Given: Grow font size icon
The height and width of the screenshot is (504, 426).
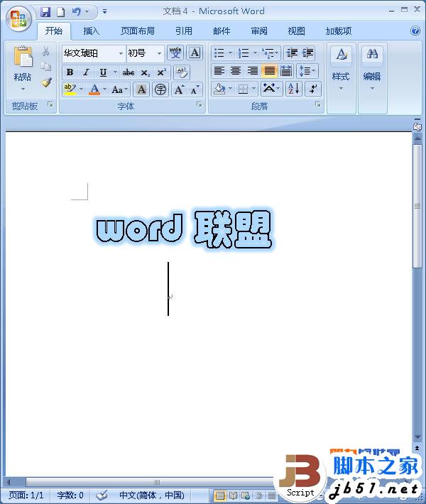Looking at the screenshot, I should tap(179, 89).
